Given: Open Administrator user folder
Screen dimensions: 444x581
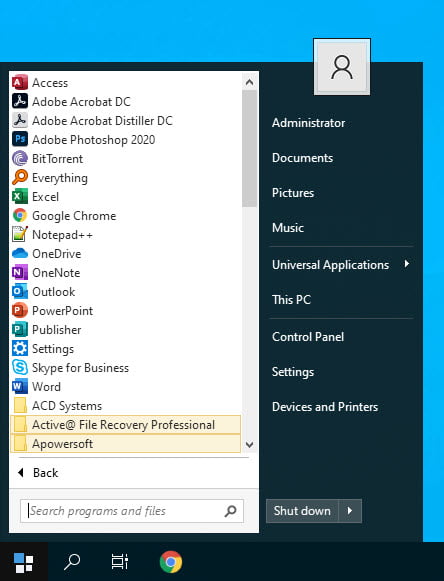Looking at the screenshot, I should click(x=308, y=123).
